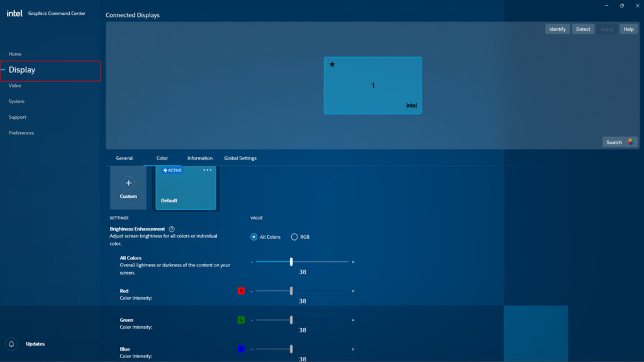Screen dimensions: 644x362
Task: Switch to Global Settings tab
Action: (x=240, y=158)
